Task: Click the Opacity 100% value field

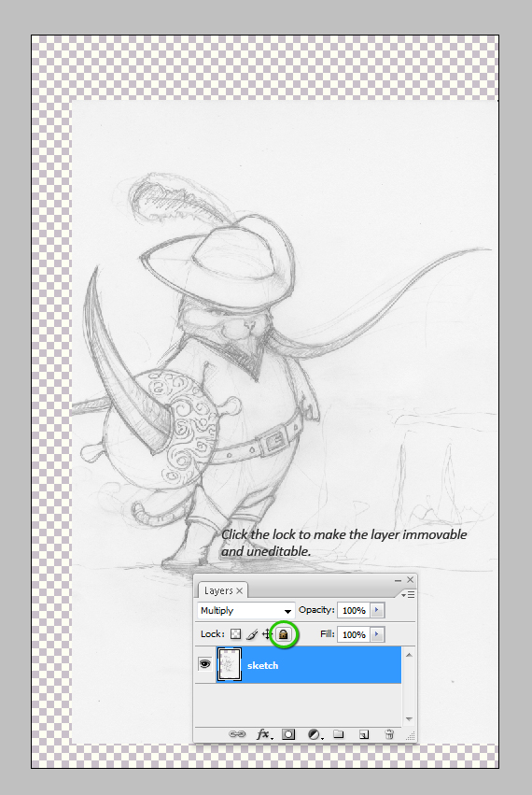Action: pos(354,610)
